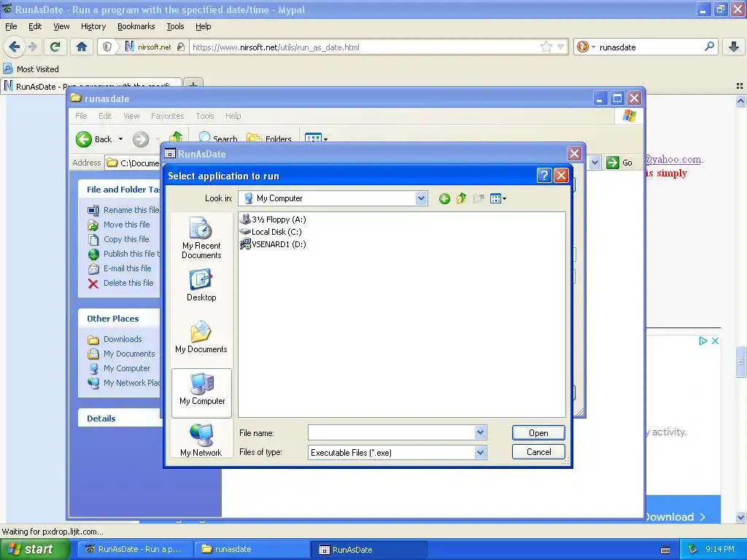The image size is (747, 560).
Task: Switch to runasdate folder taskbar item
Action: click(x=252, y=549)
